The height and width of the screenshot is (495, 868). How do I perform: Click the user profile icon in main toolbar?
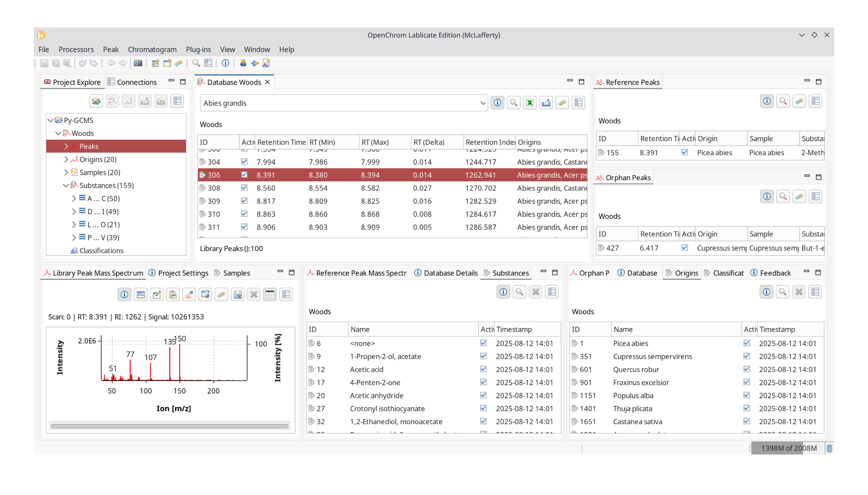pyautogui.click(x=243, y=63)
